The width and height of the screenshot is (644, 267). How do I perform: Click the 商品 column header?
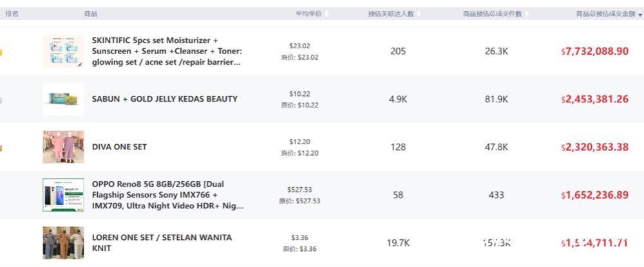(x=90, y=14)
